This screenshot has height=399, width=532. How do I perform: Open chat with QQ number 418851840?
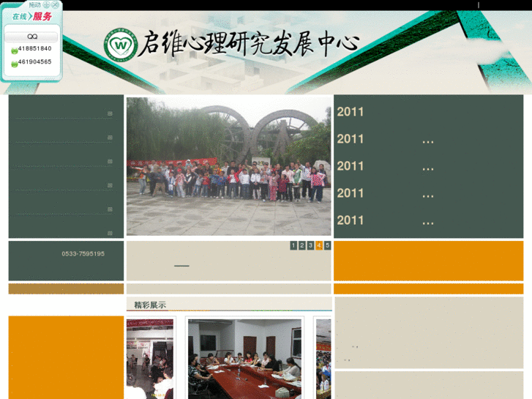[x=34, y=48]
